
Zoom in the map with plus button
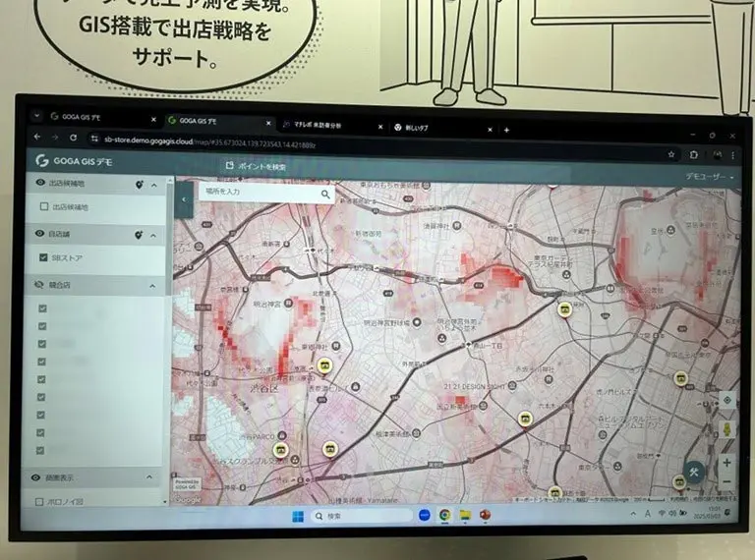click(x=726, y=463)
